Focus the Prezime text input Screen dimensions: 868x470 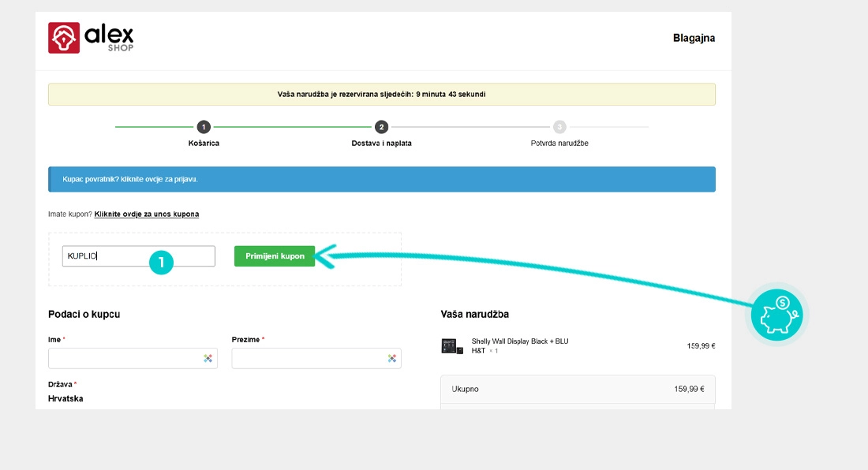[308, 358]
